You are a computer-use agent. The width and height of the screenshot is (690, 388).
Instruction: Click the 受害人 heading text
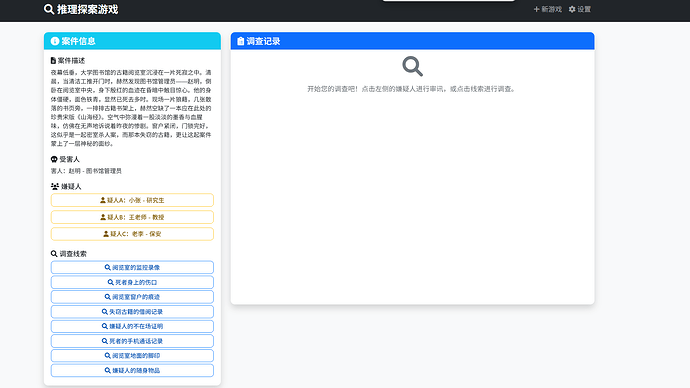pyautogui.click(x=70, y=159)
